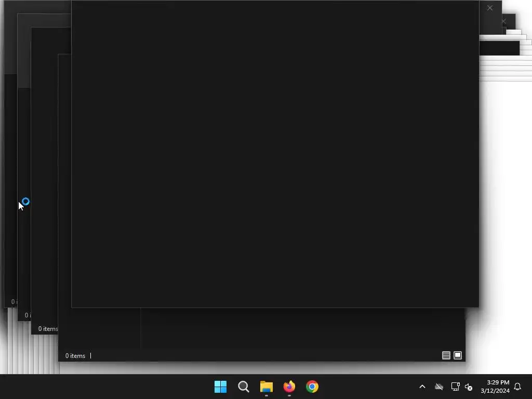Launch Firefox from the taskbar
This screenshot has height=399, width=532.
tap(289, 387)
